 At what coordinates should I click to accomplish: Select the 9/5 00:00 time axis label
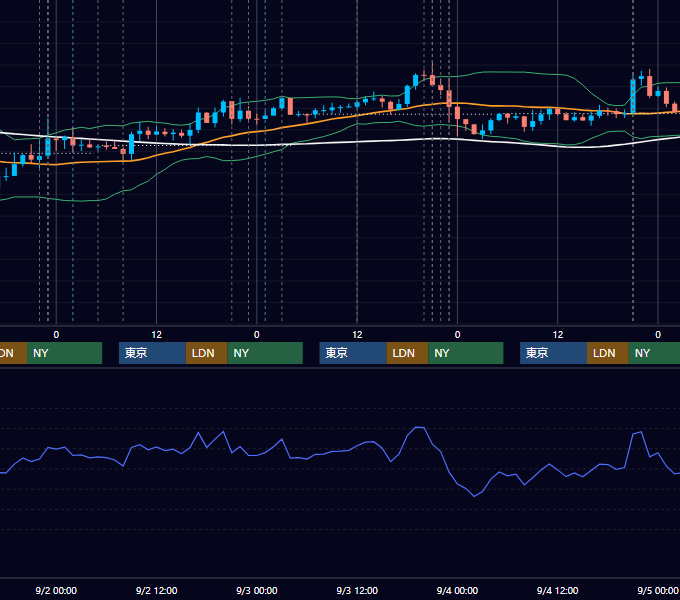[x=658, y=590]
